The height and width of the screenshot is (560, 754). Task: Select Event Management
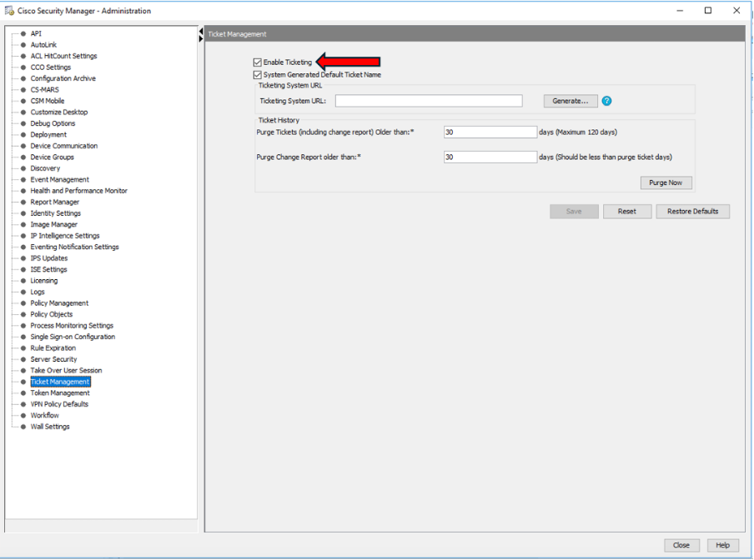pyautogui.click(x=59, y=180)
